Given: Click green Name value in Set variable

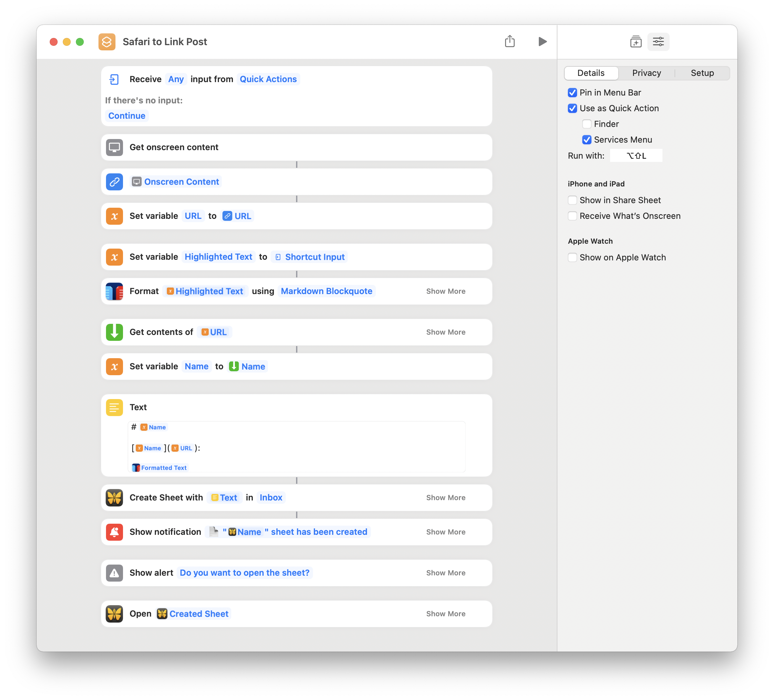Looking at the screenshot, I should pos(247,366).
